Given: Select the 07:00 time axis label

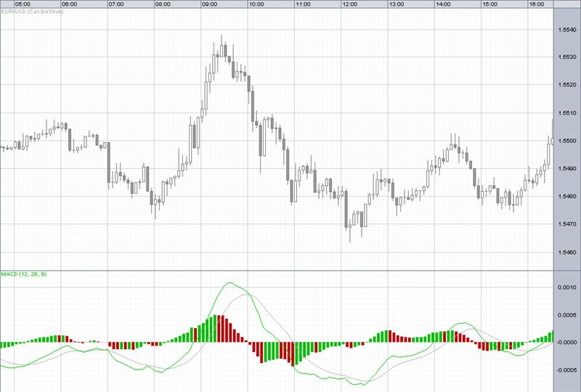Looking at the screenshot, I should (x=116, y=4).
